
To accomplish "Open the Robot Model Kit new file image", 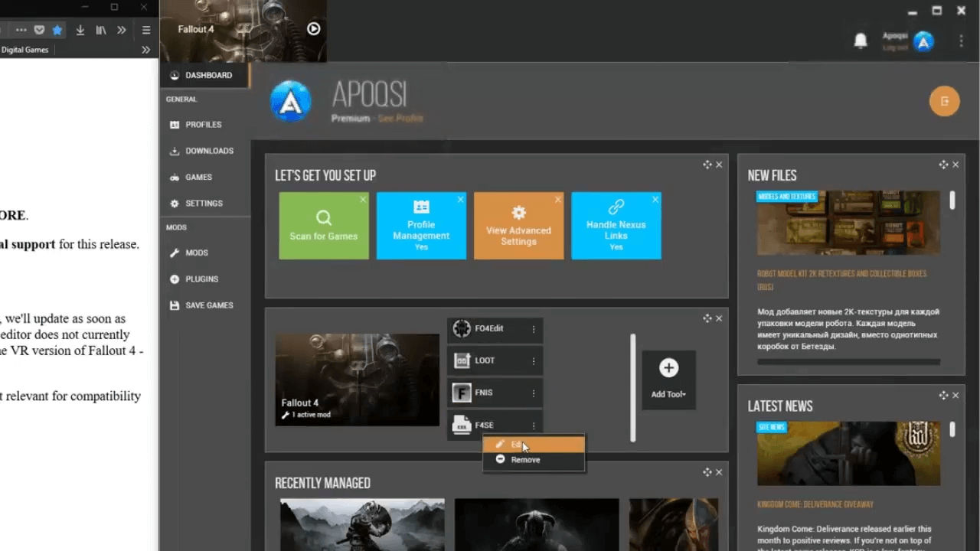I will point(848,223).
